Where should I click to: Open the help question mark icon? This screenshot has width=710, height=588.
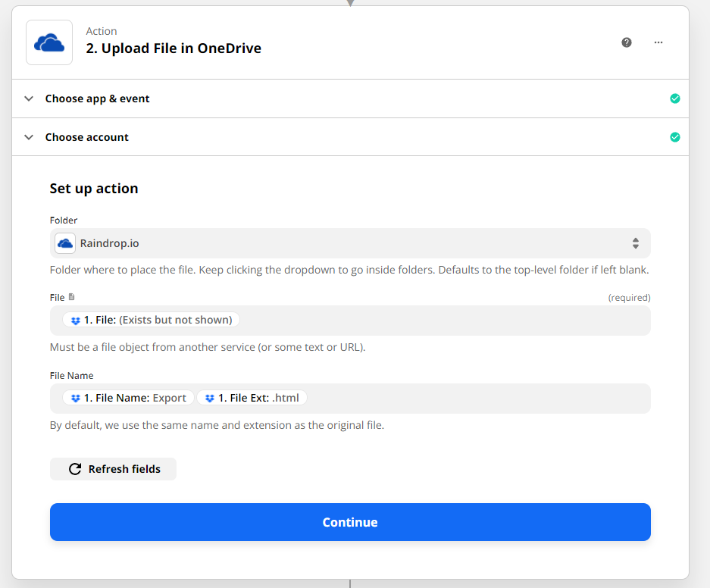(x=626, y=42)
